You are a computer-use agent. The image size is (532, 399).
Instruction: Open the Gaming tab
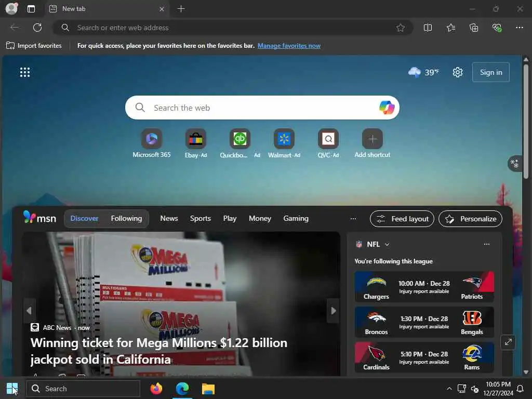pyautogui.click(x=296, y=219)
